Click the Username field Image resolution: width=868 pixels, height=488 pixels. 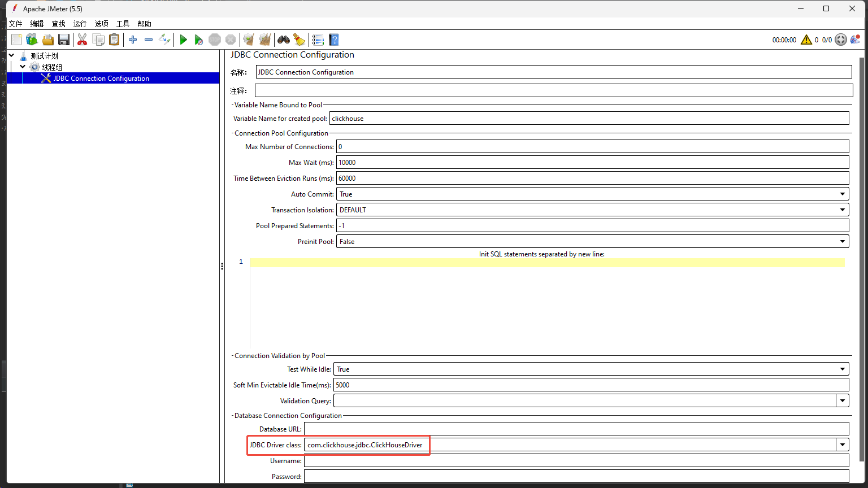pyautogui.click(x=576, y=460)
